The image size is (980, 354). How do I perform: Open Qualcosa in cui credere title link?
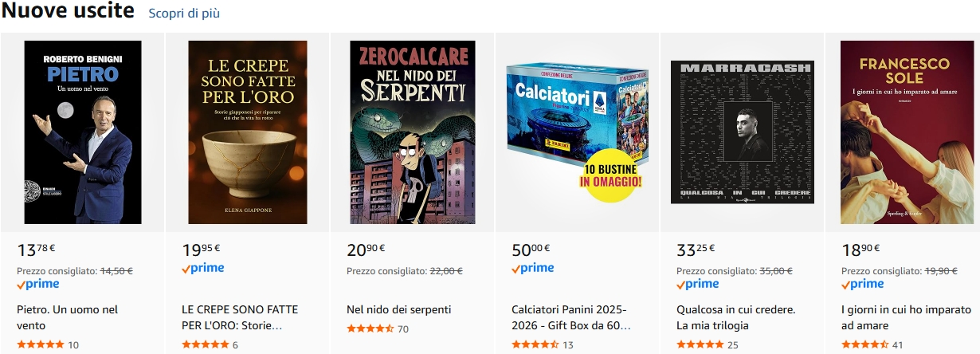pos(736,317)
